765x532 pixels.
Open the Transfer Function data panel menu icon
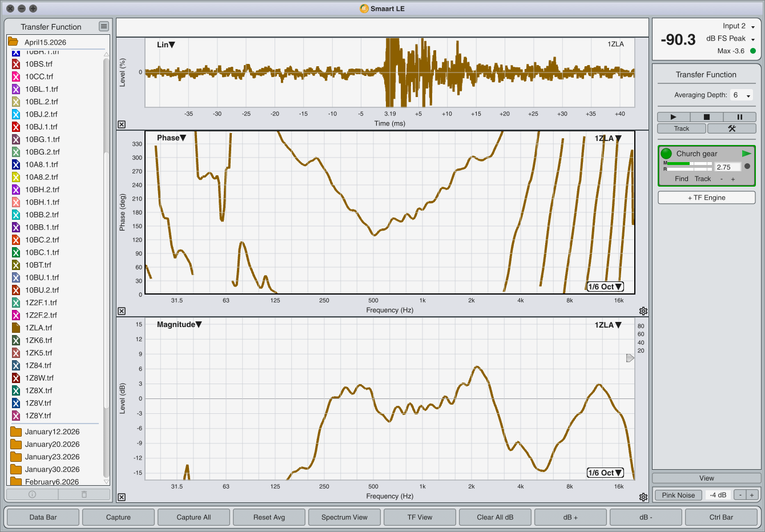pos(103,26)
